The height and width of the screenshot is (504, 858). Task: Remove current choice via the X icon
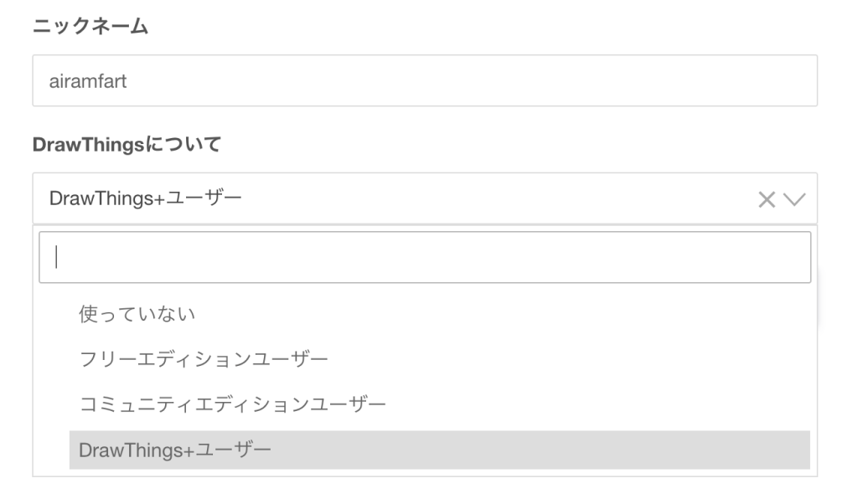click(x=767, y=198)
